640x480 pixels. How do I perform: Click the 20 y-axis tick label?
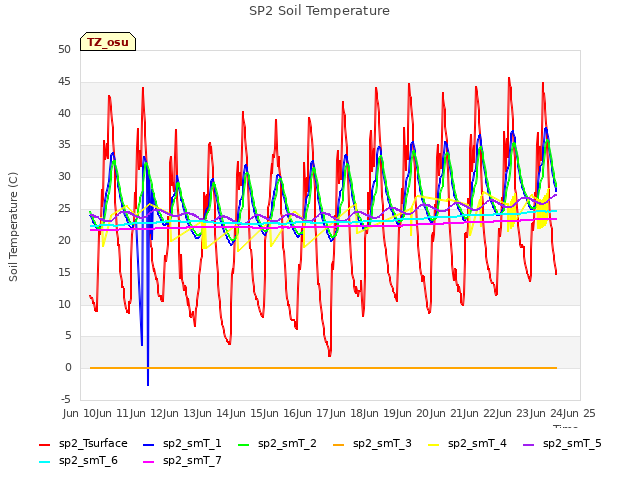[64, 240]
